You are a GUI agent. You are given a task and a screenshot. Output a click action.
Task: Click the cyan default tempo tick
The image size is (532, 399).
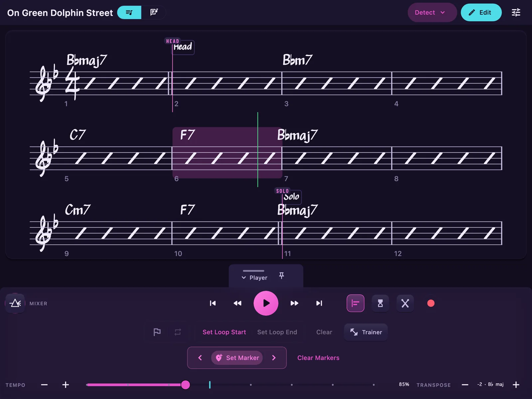[210, 385]
